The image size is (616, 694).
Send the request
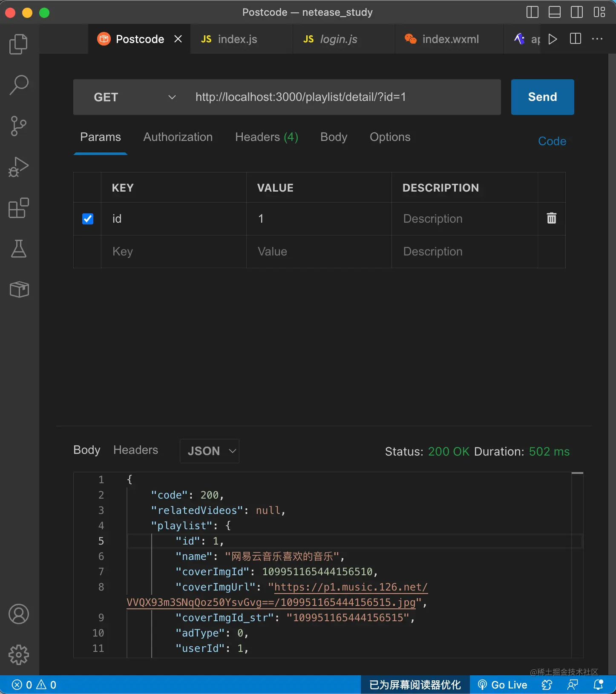(x=542, y=97)
